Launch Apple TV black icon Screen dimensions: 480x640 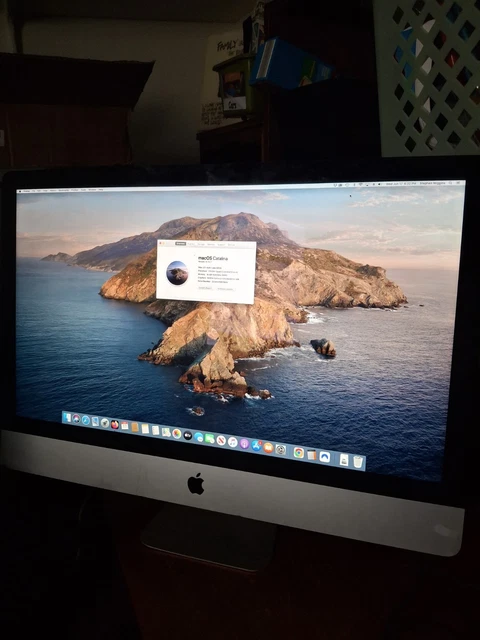[x=188, y=435]
